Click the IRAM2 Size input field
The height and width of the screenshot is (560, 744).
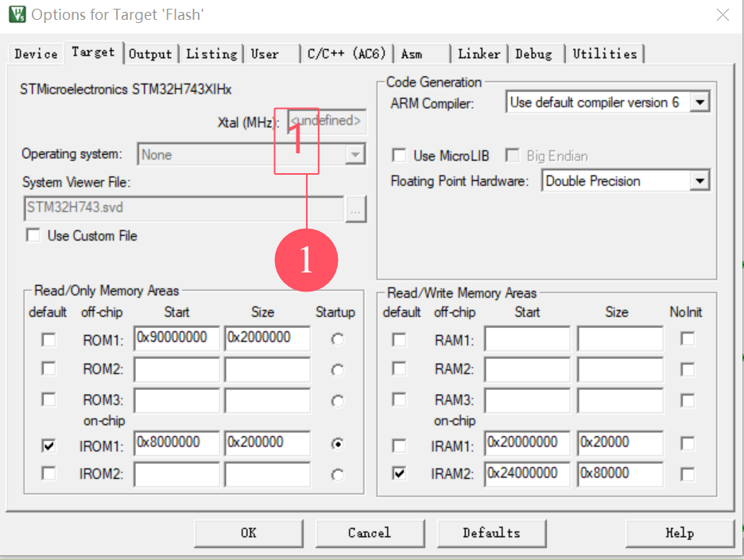click(x=620, y=473)
